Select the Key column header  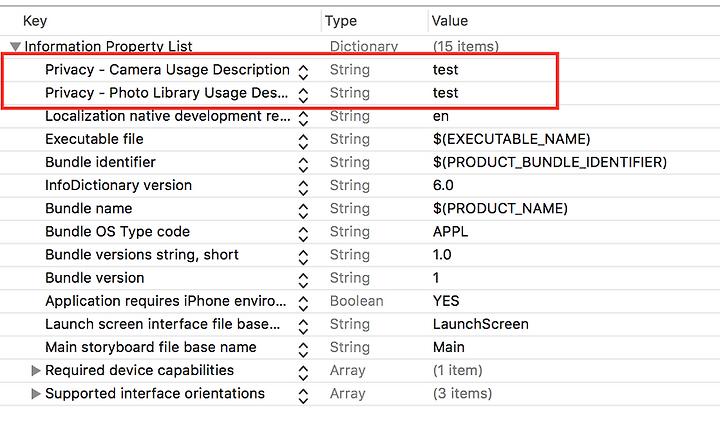click(35, 21)
